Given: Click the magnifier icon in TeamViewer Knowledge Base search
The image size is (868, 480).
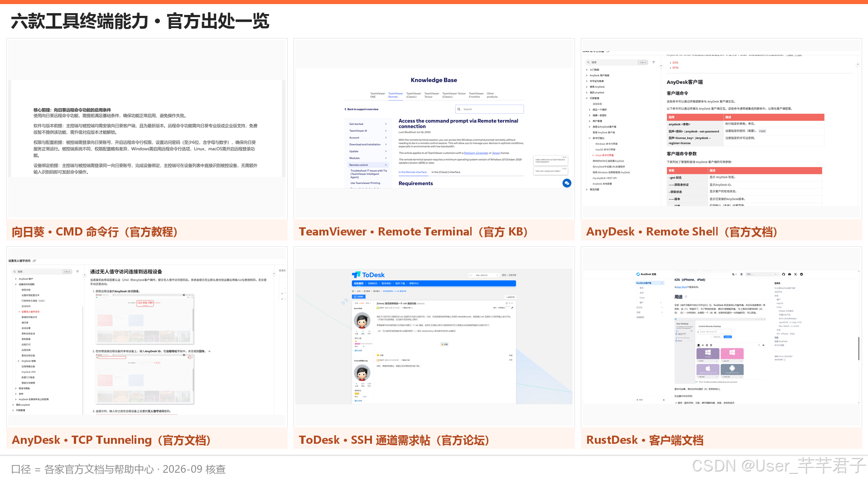Looking at the screenshot, I should [x=459, y=109].
